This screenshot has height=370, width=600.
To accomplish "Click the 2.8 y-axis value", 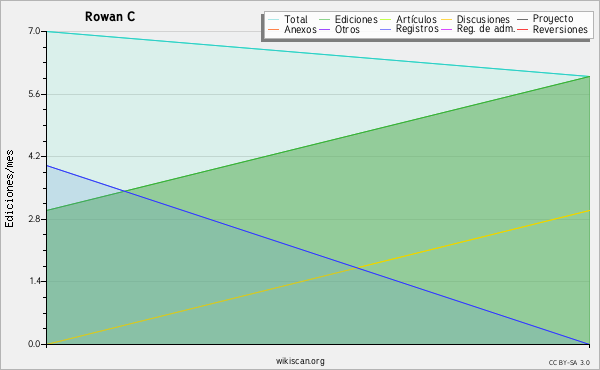I will (34, 219).
